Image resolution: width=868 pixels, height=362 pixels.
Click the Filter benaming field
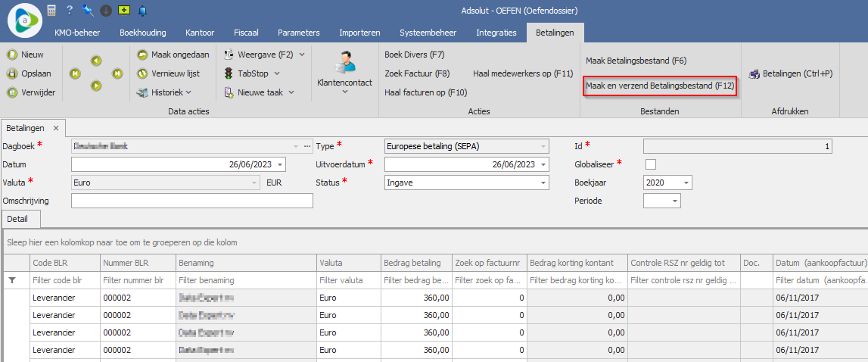(x=246, y=280)
